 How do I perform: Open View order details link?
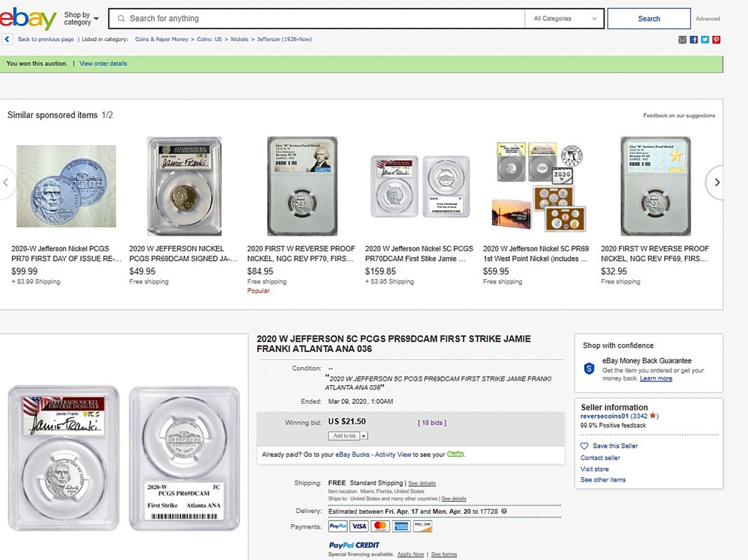pyautogui.click(x=103, y=64)
